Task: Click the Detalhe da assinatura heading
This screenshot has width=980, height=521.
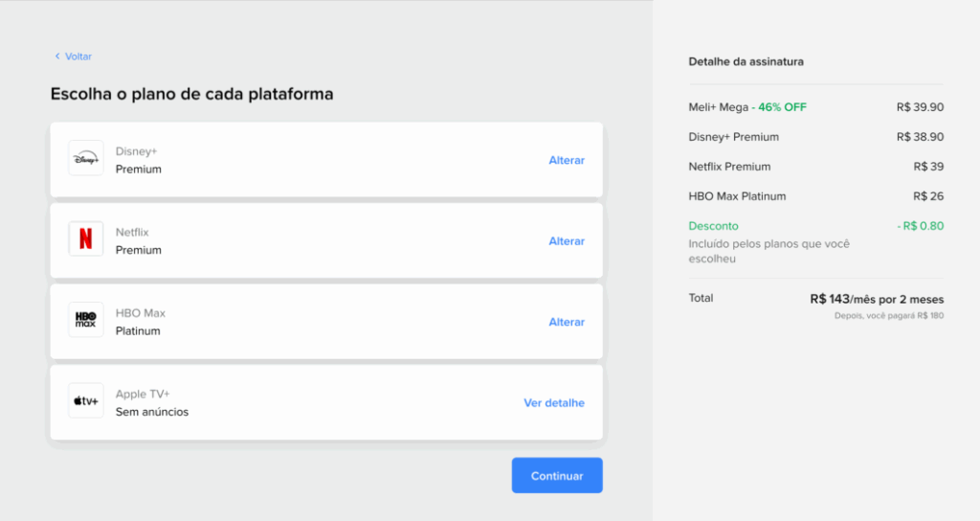Action: pos(746,61)
